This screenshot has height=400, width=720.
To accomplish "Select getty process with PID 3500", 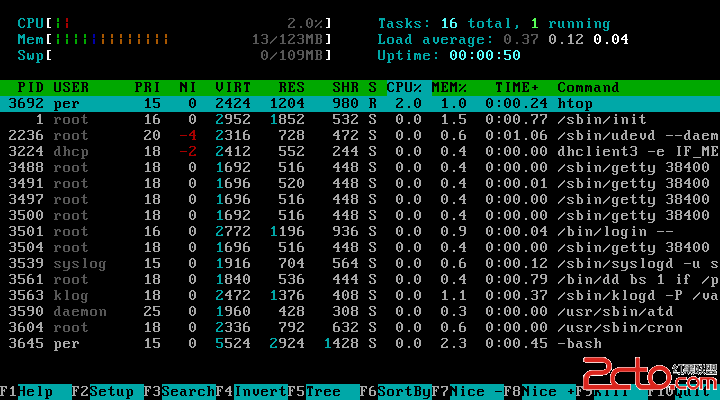I will (360, 215).
